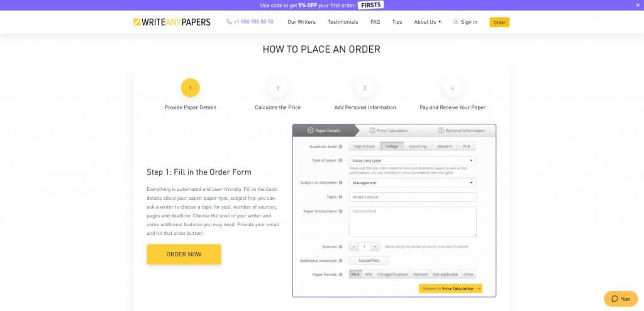Click the Sign in link
Viewport: 644px width, 311px height.
click(469, 22)
